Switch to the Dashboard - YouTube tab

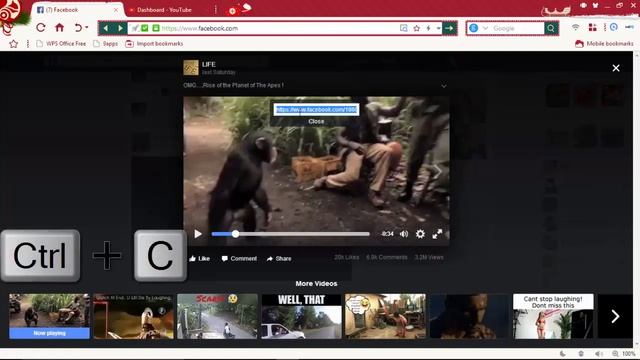(164, 10)
